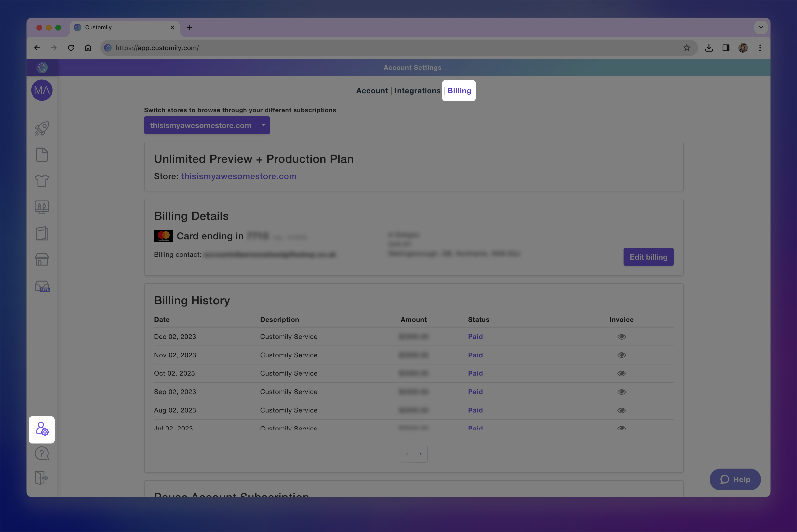Go to next billing history page
This screenshot has height=532, width=797.
[x=421, y=454]
